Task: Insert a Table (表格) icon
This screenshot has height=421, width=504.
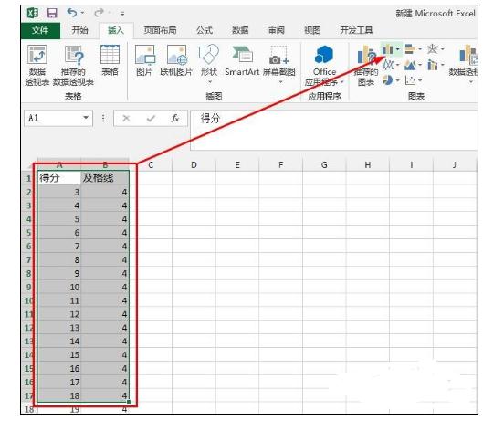Action: click(110, 60)
